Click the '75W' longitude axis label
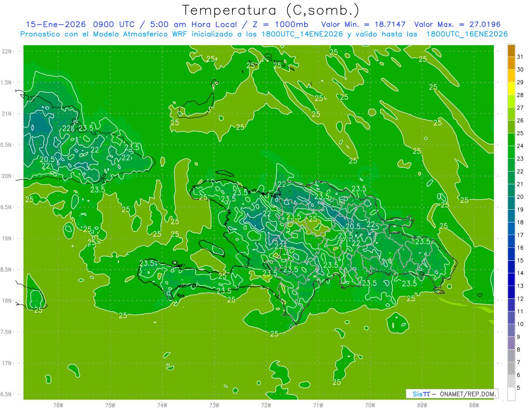 point(110,405)
